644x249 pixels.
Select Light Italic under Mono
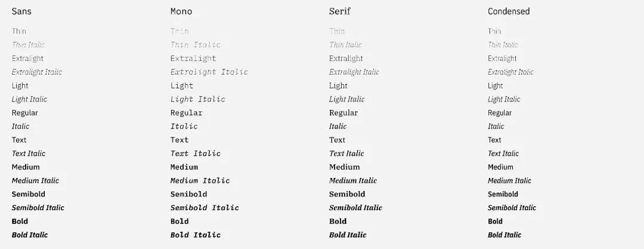(x=198, y=99)
